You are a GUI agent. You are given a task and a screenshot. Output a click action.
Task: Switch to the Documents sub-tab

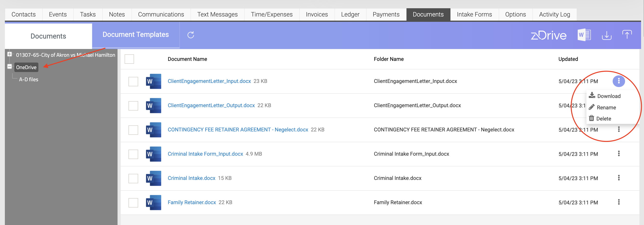tap(48, 36)
